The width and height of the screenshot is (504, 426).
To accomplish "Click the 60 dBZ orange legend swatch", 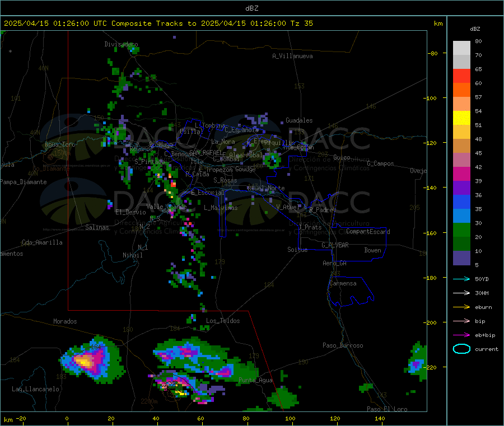I will click(x=461, y=90).
